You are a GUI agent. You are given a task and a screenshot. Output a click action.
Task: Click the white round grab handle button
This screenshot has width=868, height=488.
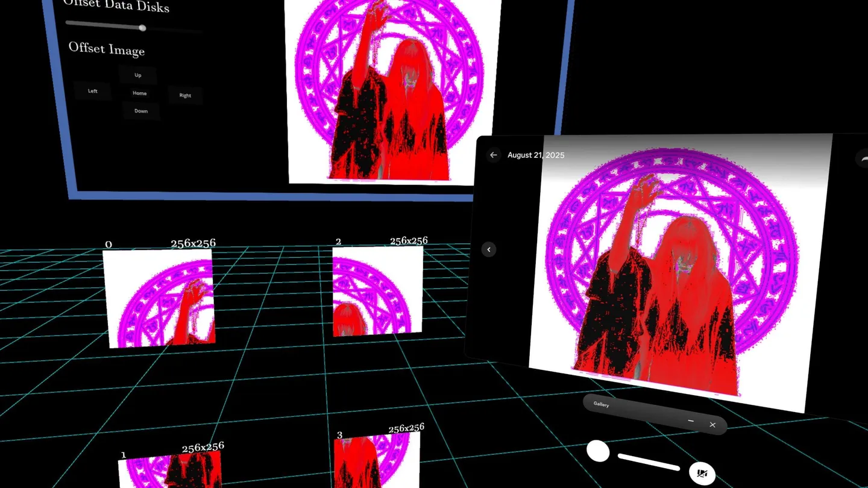(x=598, y=451)
